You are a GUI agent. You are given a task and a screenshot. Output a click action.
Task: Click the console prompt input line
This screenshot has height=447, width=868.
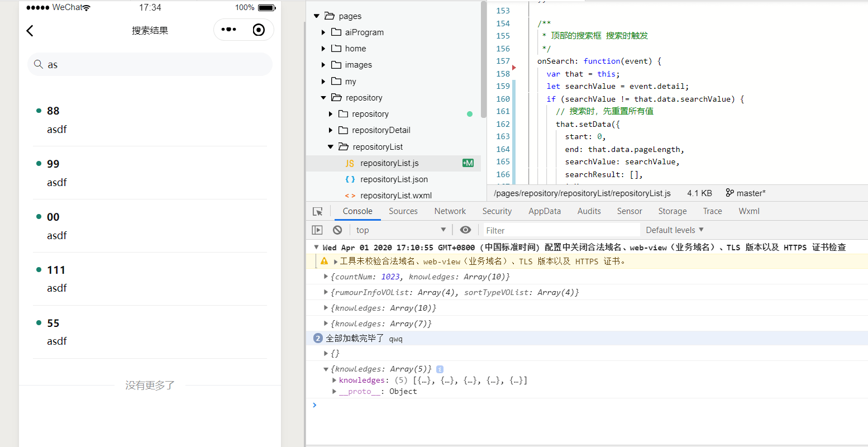point(586,405)
